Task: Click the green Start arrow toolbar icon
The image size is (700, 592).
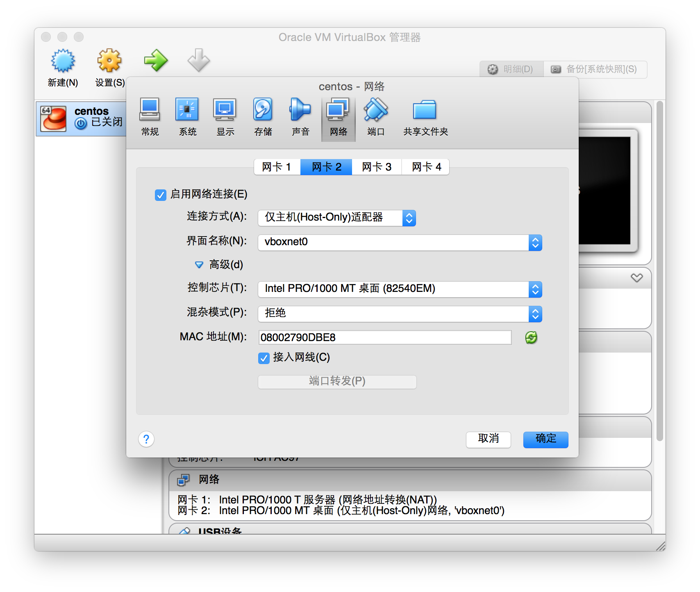Action: (x=156, y=61)
